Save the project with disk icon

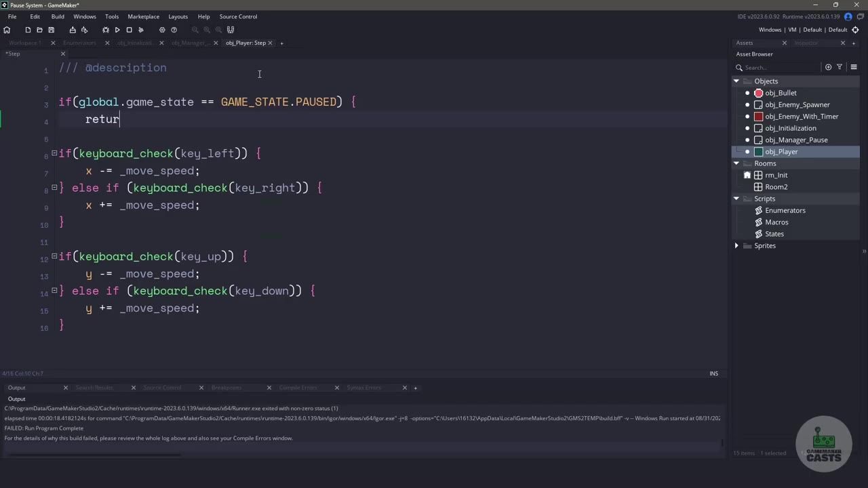click(x=51, y=30)
